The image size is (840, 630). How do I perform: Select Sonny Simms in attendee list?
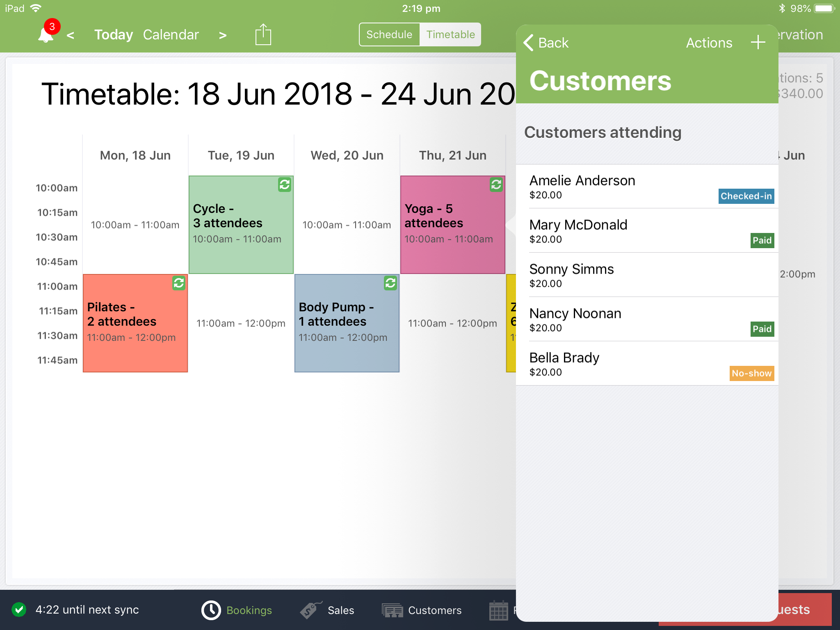coord(647,275)
